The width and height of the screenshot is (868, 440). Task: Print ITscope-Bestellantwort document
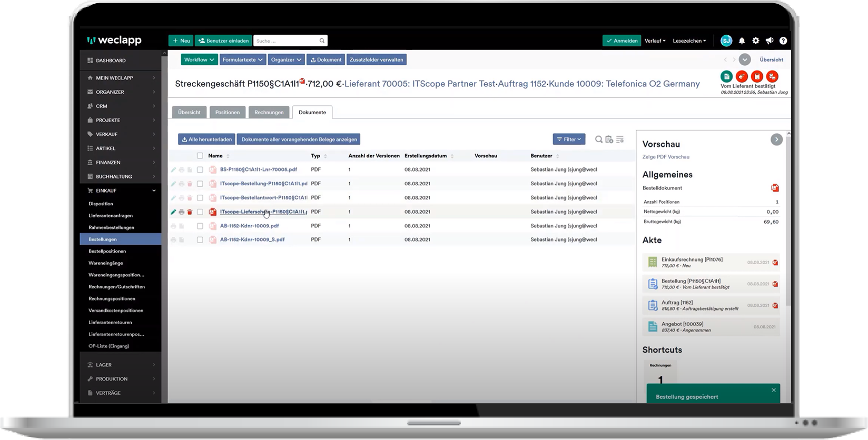tap(182, 198)
